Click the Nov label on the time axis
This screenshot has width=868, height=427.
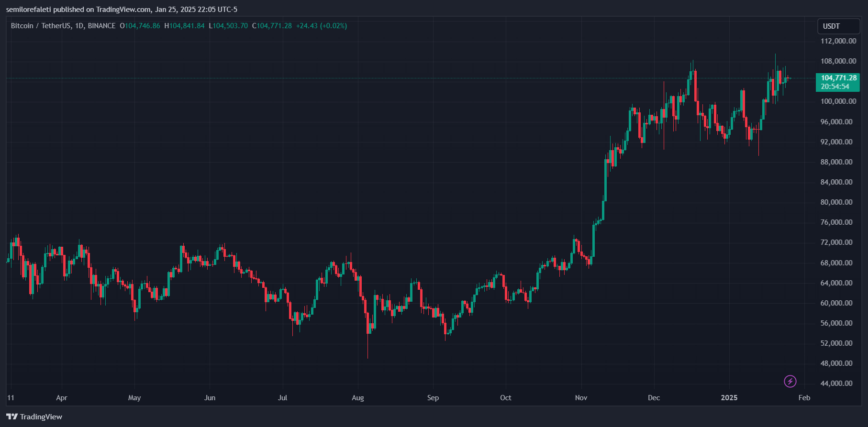tap(581, 398)
